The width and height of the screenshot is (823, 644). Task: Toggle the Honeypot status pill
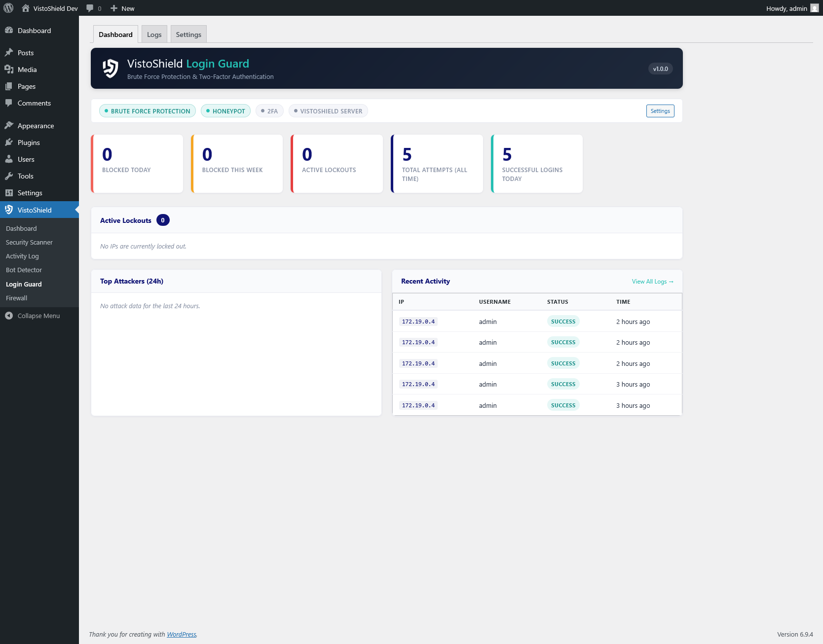tap(225, 110)
